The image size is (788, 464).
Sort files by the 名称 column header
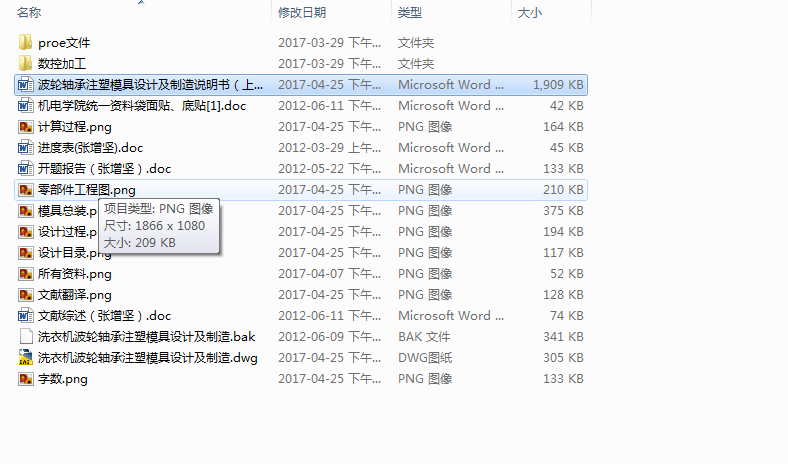29,13
